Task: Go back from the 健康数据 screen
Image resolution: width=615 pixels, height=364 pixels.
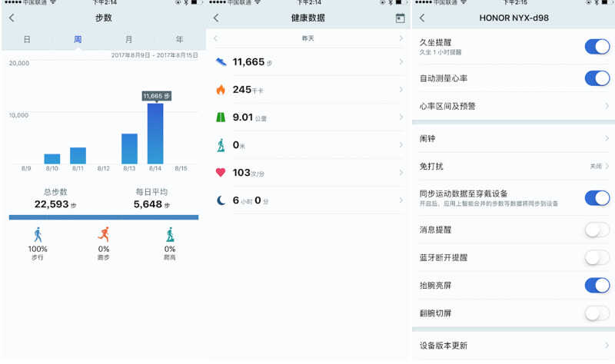Action: 216,18
